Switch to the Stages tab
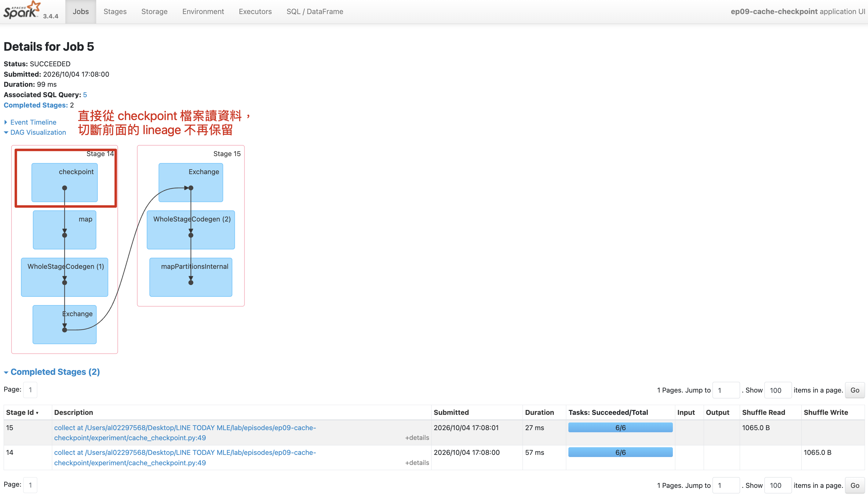This screenshot has width=868, height=501. (x=115, y=11)
